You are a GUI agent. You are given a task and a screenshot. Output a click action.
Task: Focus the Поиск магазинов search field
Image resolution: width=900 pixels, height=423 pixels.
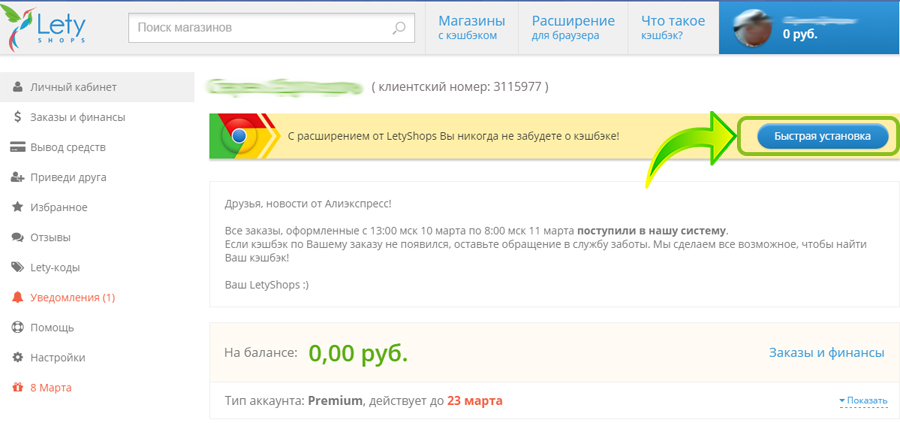(x=271, y=28)
